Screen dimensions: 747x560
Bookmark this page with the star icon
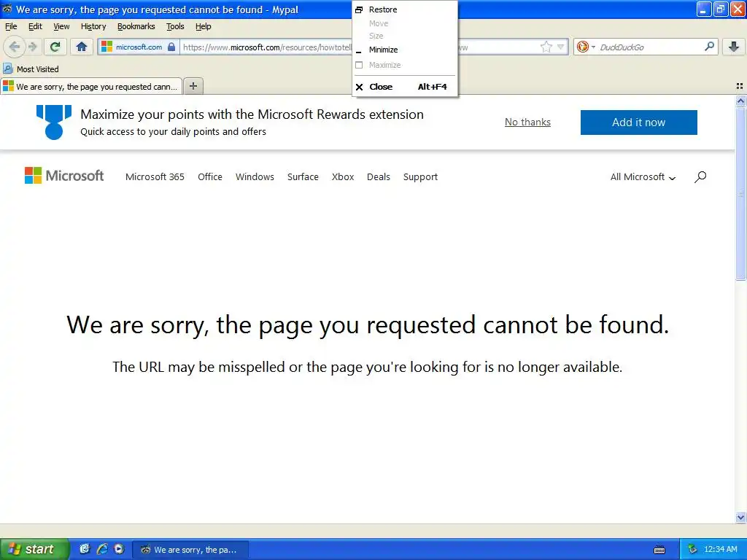tap(546, 47)
